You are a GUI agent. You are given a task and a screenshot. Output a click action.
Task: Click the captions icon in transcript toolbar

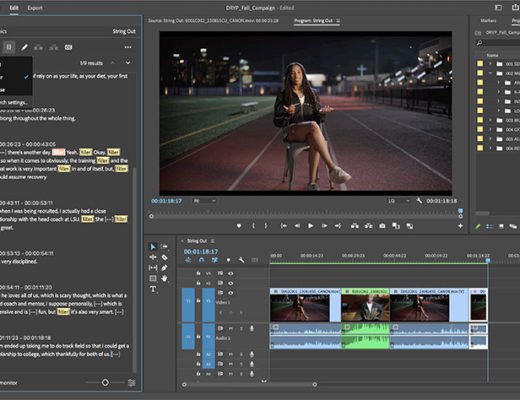[68, 47]
